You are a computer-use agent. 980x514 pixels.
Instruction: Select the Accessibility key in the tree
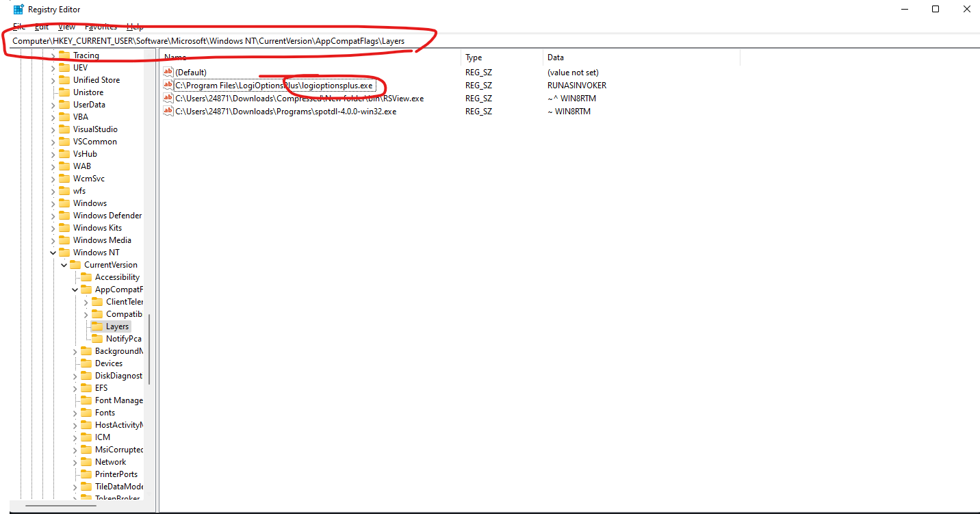pos(117,277)
